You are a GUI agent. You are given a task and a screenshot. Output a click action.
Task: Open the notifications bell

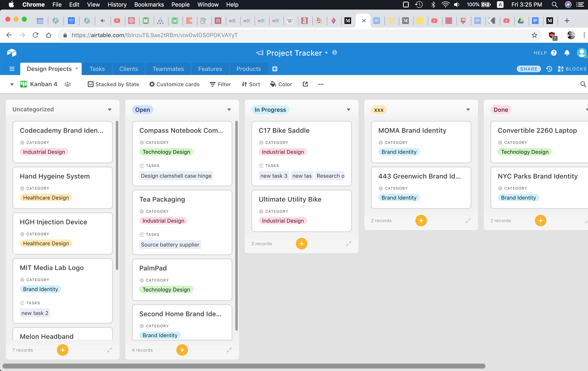pos(567,53)
